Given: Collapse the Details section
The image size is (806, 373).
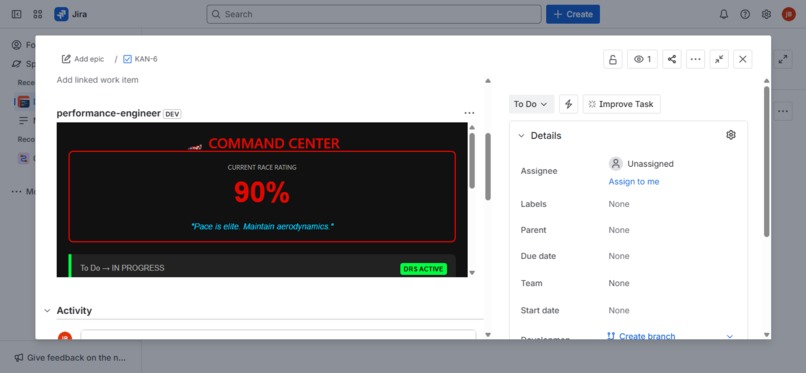Looking at the screenshot, I should tap(521, 136).
